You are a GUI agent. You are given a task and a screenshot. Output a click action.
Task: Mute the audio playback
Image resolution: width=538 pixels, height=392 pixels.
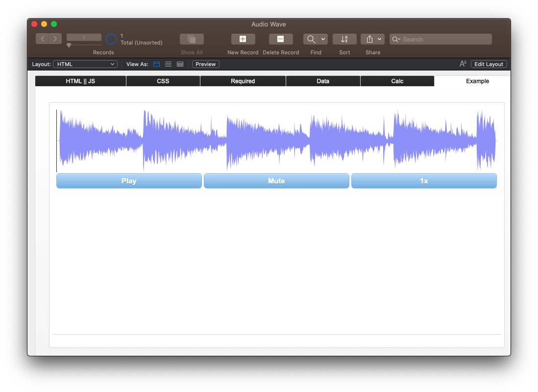click(x=276, y=181)
